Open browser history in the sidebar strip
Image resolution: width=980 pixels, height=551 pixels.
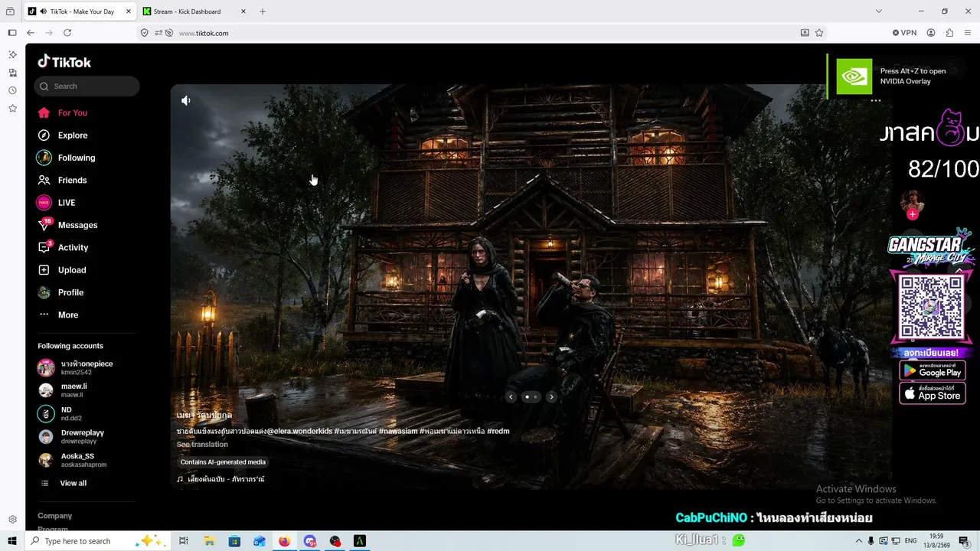click(12, 90)
